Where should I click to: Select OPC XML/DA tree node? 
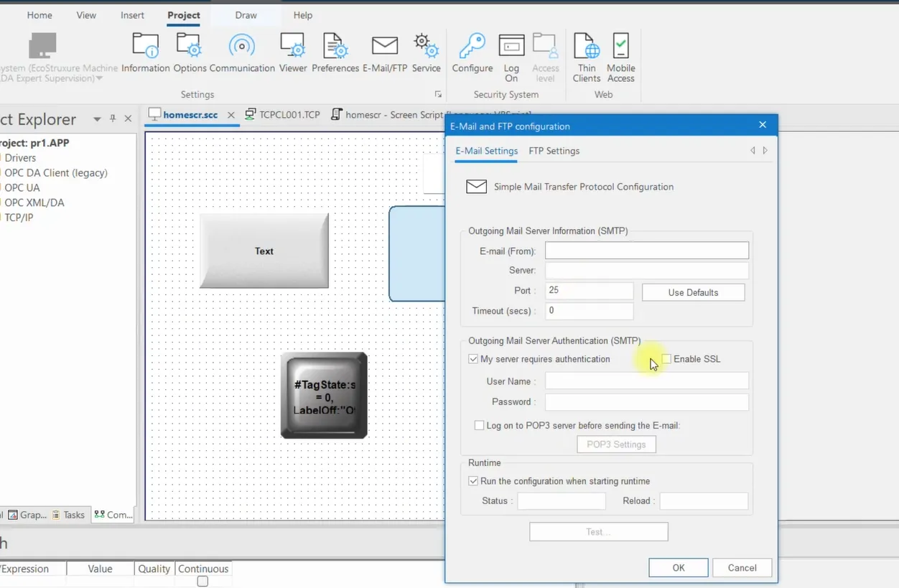point(34,203)
